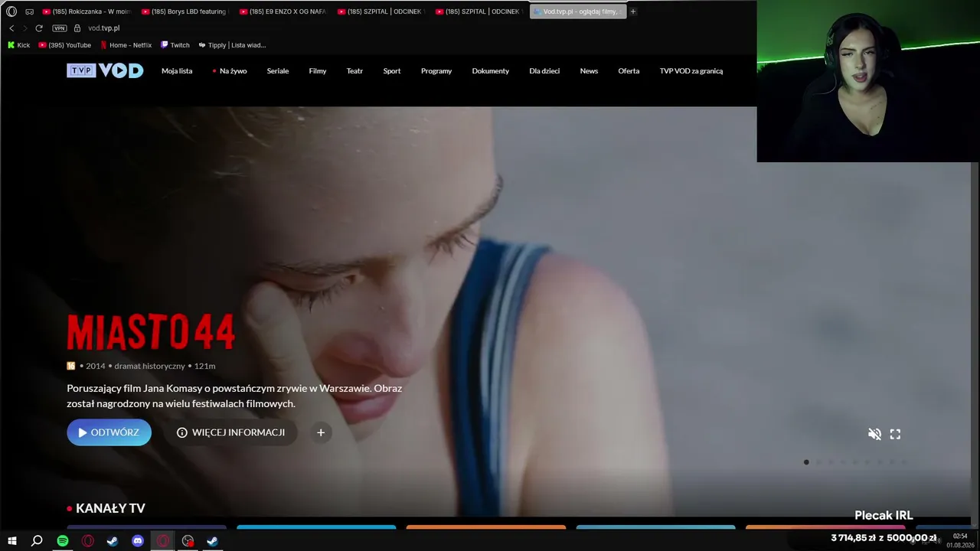
Task: Add Miasto 44 to list with plus icon
Action: [x=321, y=432]
